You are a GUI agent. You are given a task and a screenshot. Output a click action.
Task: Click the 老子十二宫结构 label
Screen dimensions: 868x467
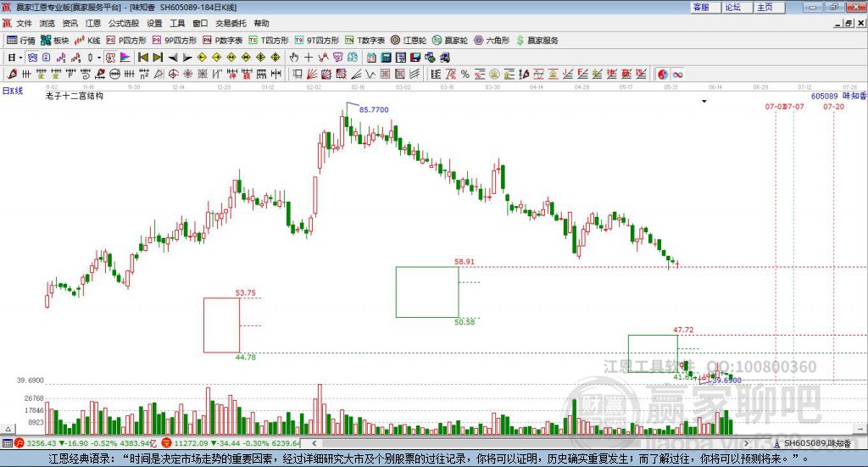tap(75, 96)
